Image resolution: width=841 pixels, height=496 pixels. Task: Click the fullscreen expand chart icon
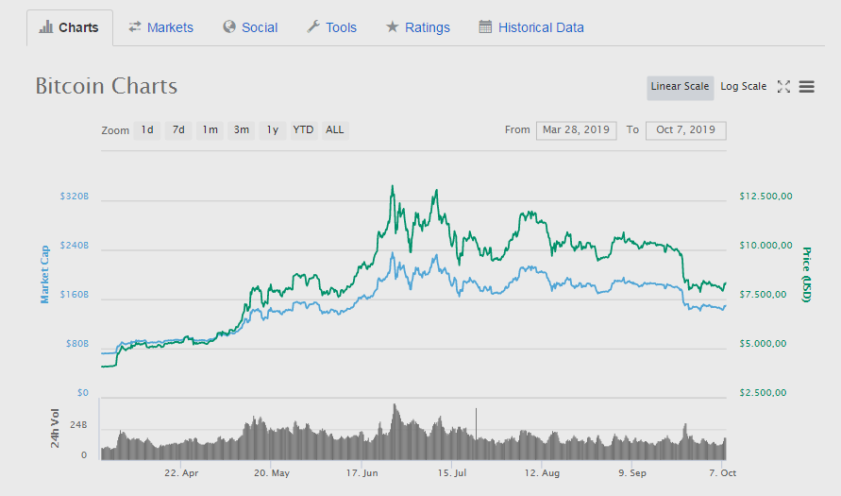(x=784, y=87)
